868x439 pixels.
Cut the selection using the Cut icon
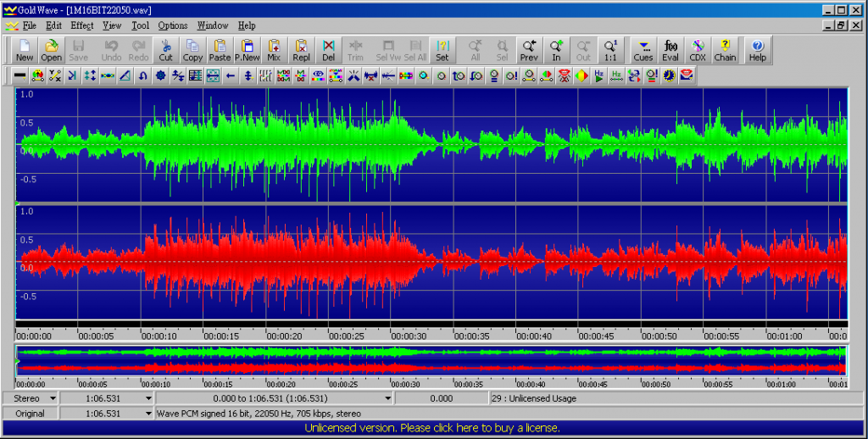[x=165, y=50]
